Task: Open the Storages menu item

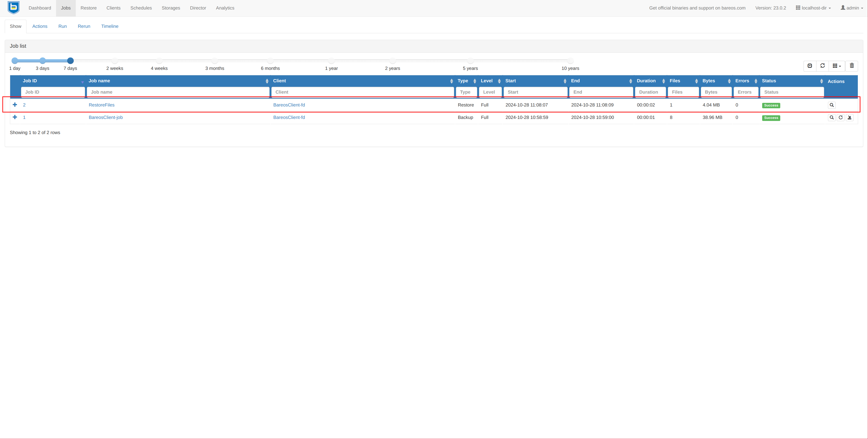Action: tap(171, 8)
